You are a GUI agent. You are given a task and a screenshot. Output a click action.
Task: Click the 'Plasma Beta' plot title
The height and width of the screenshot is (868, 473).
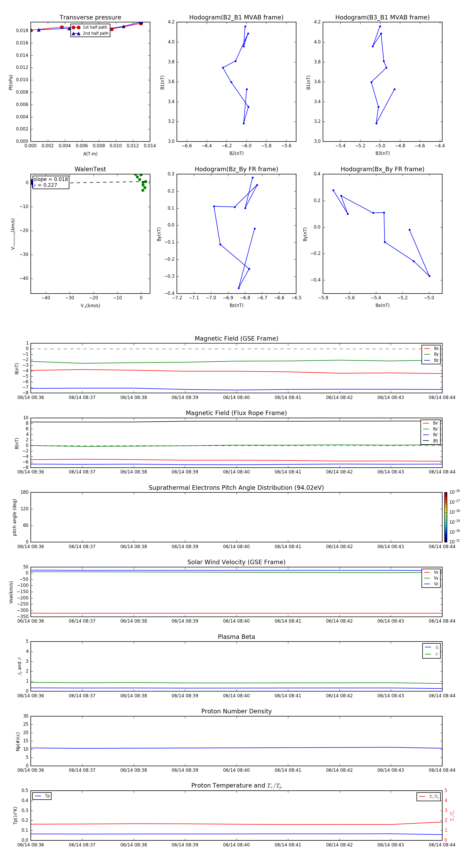[x=236, y=637]
